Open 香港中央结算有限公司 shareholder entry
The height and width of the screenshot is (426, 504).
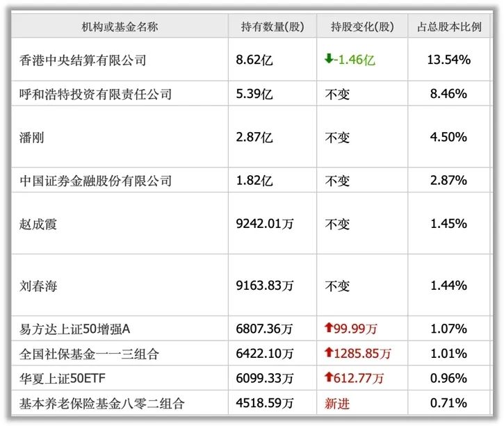[83, 60]
